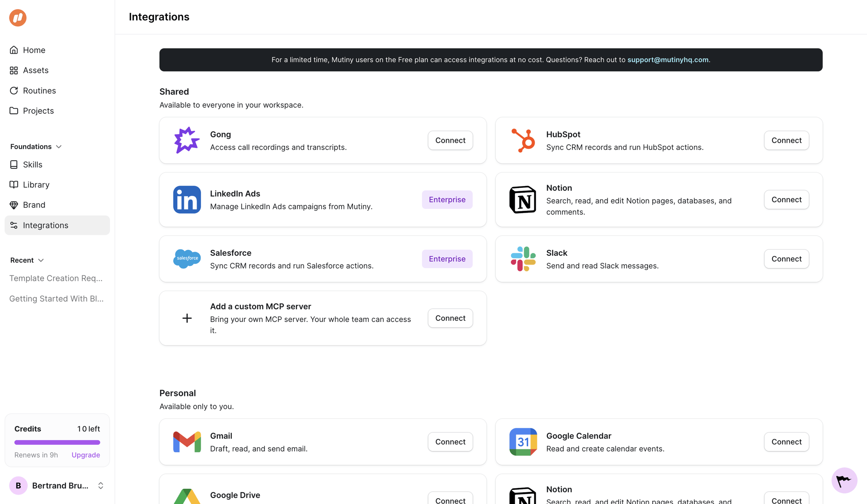Click the Google Drive card title
867x504 pixels.
[235, 495]
